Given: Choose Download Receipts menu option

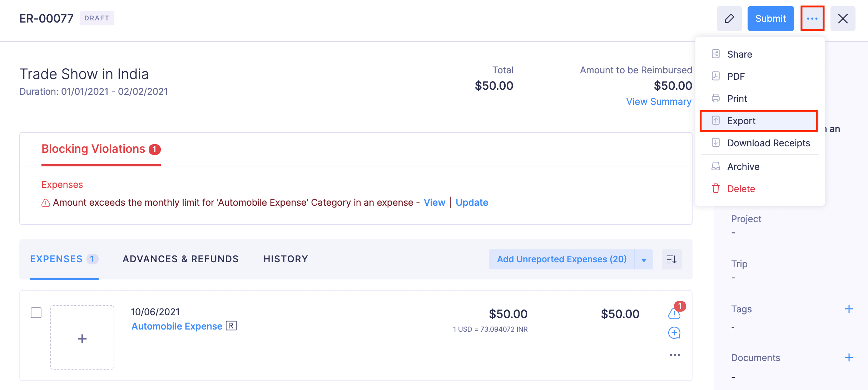Looking at the screenshot, I should pyautogui.click(x=768, y=143).
